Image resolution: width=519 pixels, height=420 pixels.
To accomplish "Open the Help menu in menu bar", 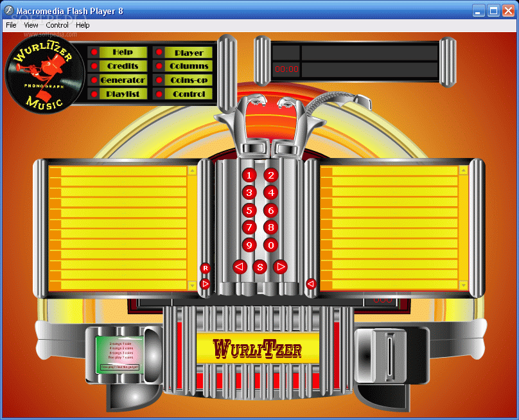I will tap(82, 25).
